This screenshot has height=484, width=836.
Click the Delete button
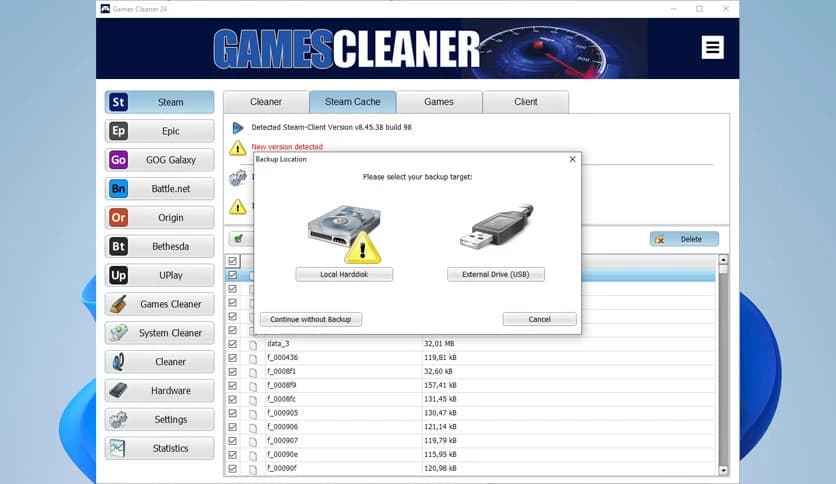684,239
